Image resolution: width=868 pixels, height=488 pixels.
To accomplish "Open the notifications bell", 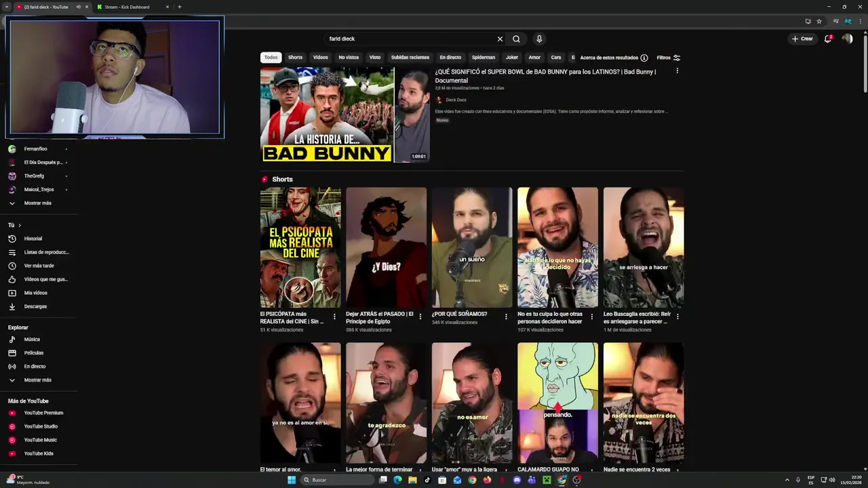I will pyautogui.click(x=828, y=39).
